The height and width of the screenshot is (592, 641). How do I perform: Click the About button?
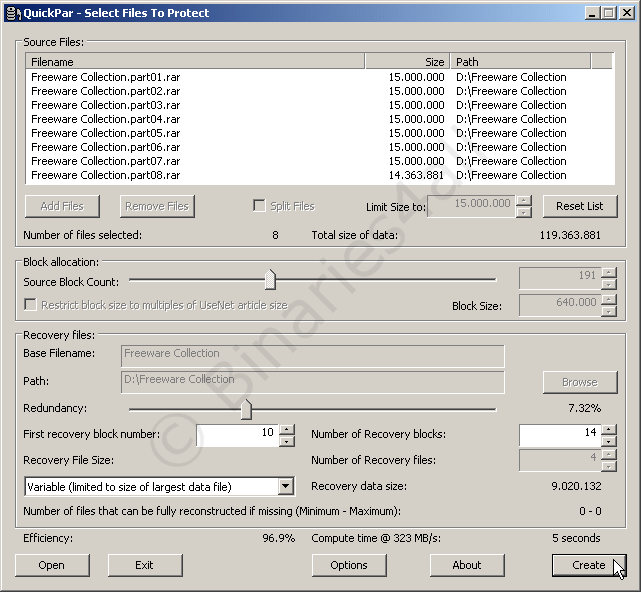click(467, 565)
